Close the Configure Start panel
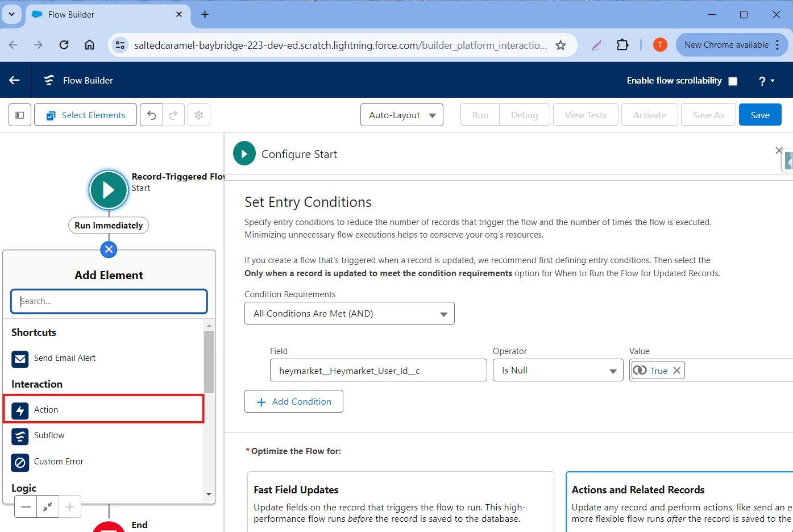The height and width of the screenshot is (532, 793). (779, 150)
